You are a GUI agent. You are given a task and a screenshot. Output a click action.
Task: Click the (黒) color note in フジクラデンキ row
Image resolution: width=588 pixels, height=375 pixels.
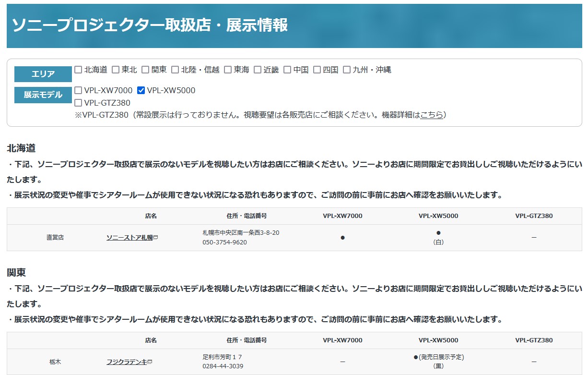click(x=438, y=366)
